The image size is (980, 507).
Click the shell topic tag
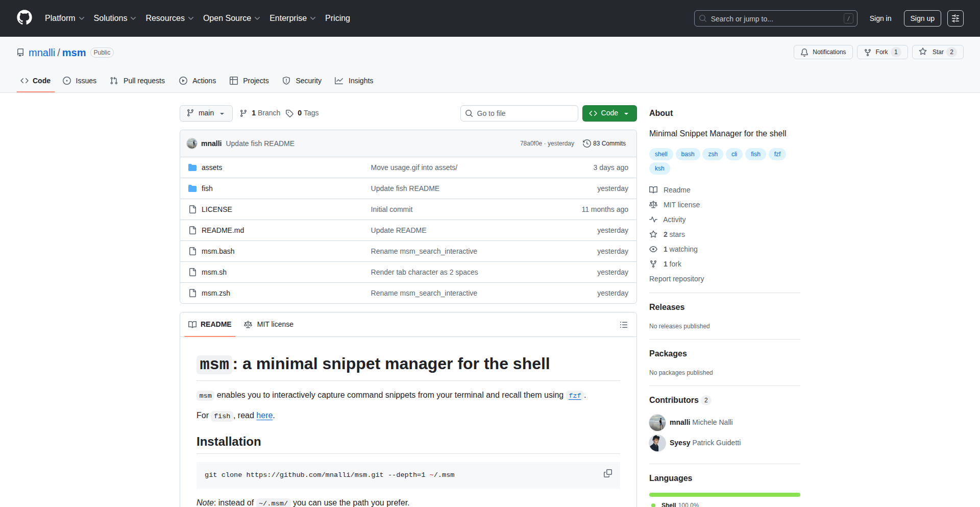pyautogui.click(x=661, y=154)
